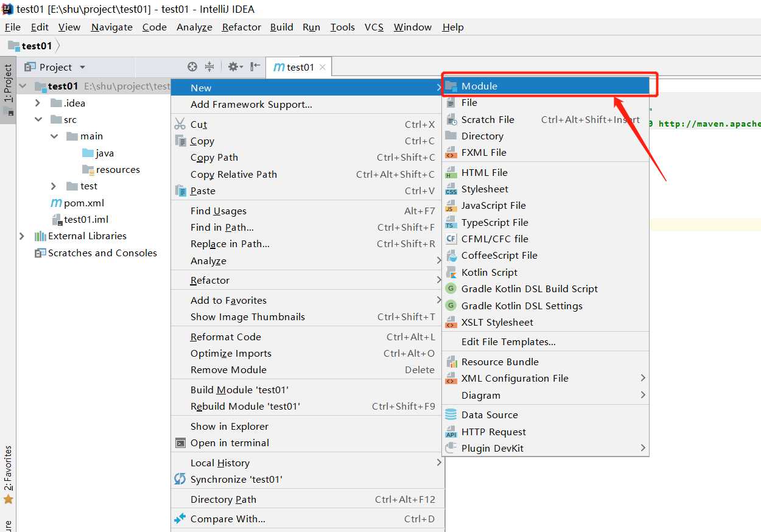Open the Favorites side tool tab
This screenshot has height=532, width=761.
(8, 475)
